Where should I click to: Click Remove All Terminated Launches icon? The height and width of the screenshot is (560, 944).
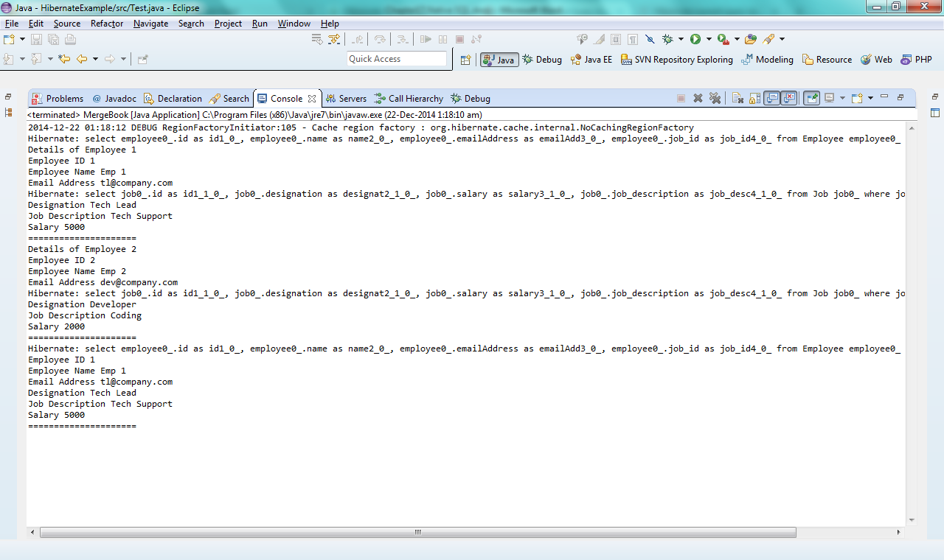tap(715, 98)
